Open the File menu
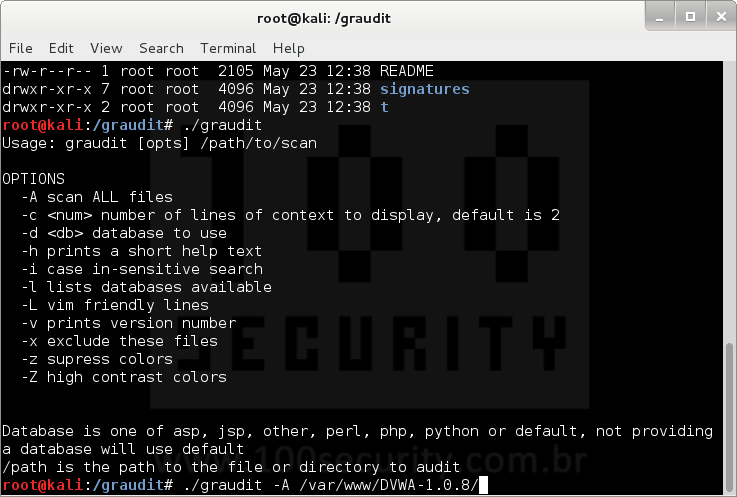The width and height of the screenshot is (737, 497). click(21, 48)
